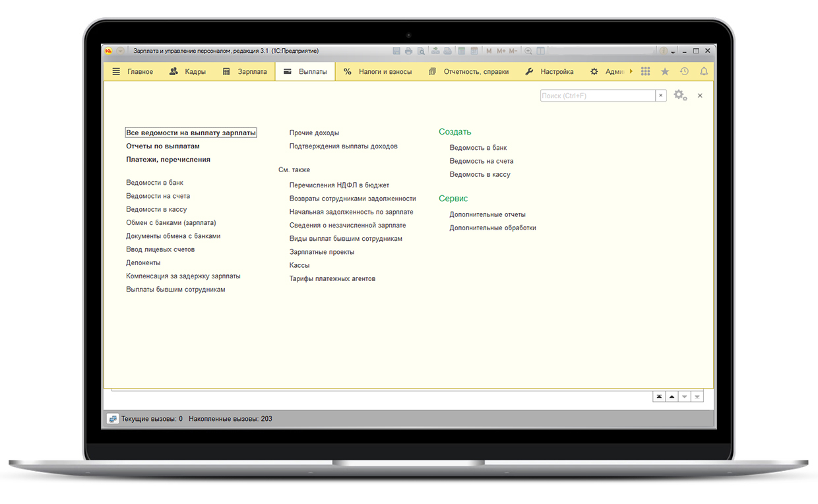
Task: Open Все ведомости на выплату зарплаты
Action: [191, 133]
